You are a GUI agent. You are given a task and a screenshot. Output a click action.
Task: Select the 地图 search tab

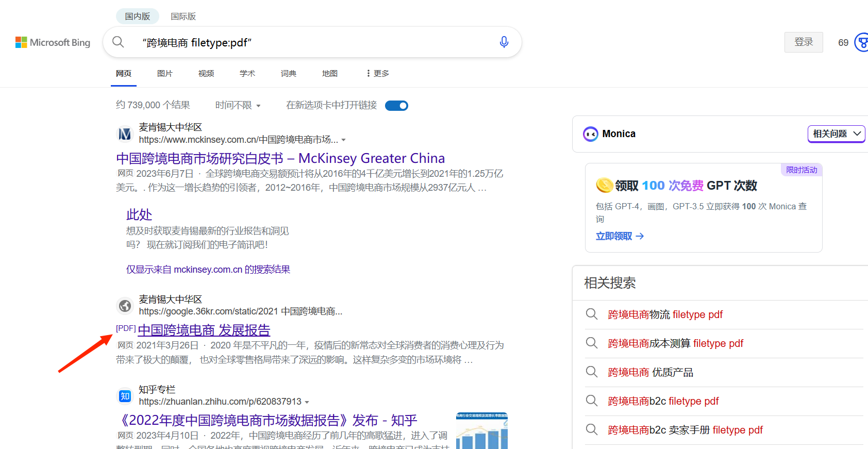coord(330,74)
